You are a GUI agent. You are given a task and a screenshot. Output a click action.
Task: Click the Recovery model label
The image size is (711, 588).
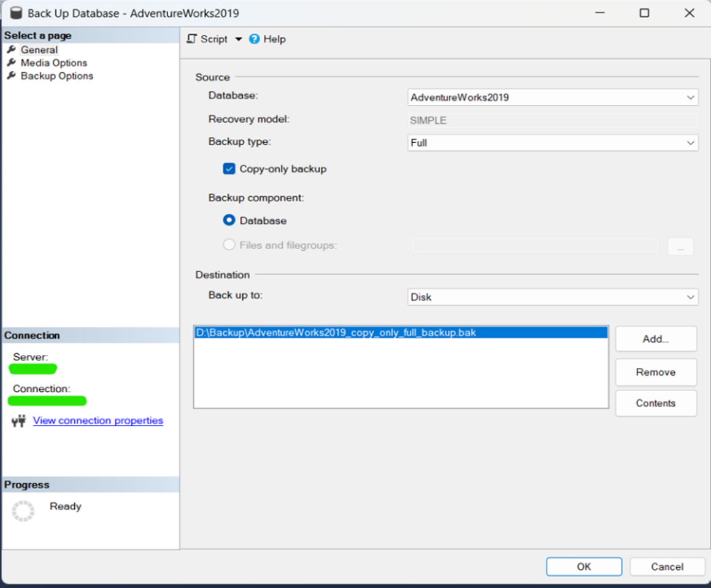249,119
